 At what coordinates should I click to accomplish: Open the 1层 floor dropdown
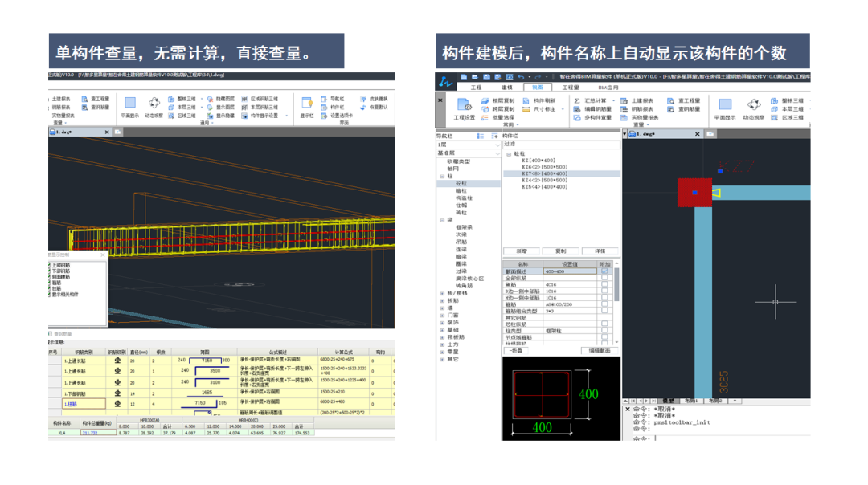click(x=469, y=145)
